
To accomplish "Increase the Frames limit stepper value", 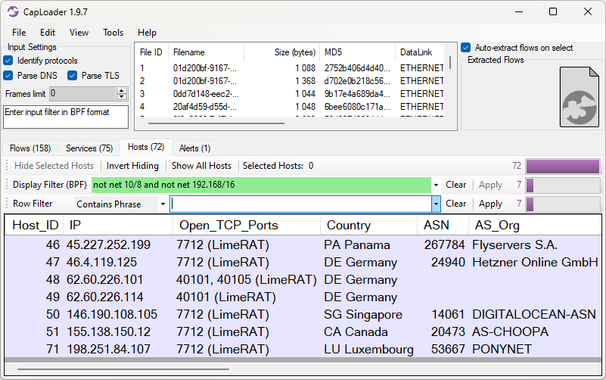I will coord(122,90).
